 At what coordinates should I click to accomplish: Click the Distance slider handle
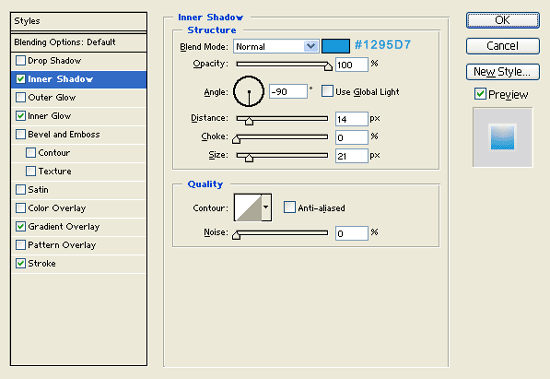click(x=249, y=121)
